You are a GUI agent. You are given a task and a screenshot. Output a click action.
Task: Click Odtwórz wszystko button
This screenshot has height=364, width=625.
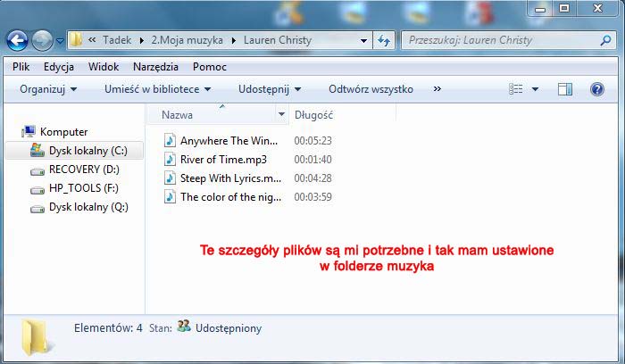pos(371,89)
